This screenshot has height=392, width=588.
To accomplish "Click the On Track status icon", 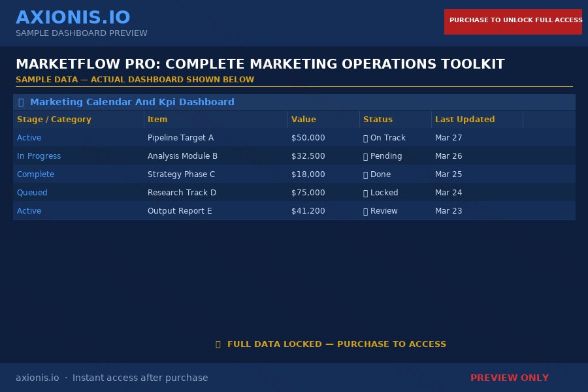I will tap(366, 138).
